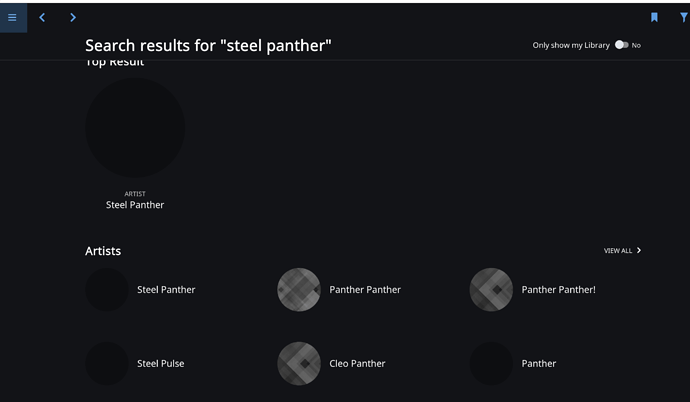The image size is (690, 402).
Task: Open Cleo Panther artist avatar
Action: [x=299, y=363]
